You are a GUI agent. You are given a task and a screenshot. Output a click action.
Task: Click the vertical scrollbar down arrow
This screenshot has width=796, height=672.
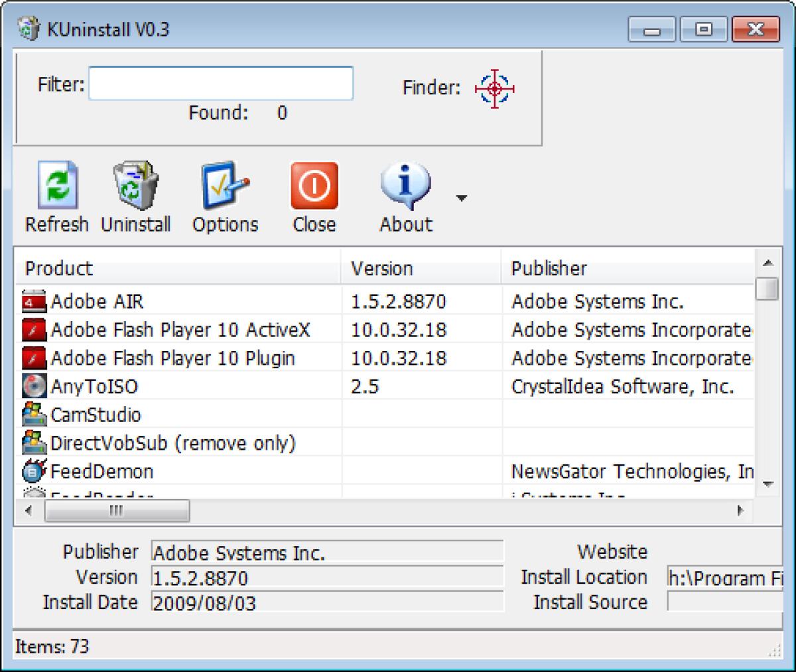coord(768,484)
